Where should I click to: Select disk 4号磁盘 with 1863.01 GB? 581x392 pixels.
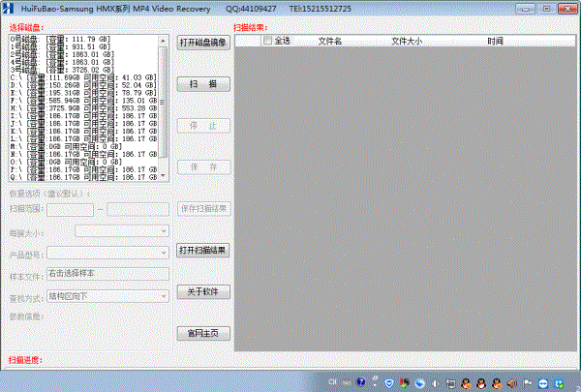click(84, 62)
